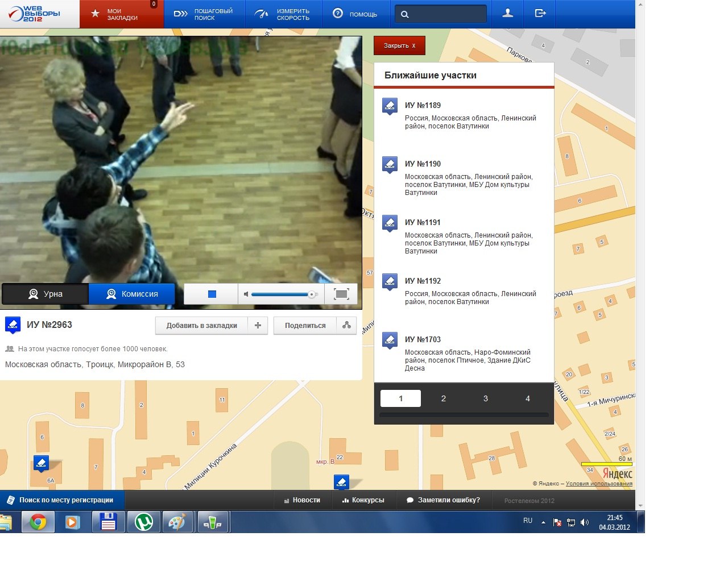Close the nearby stations panel
This screenshot has height=582, width=728.
click(x=399, y=45)
